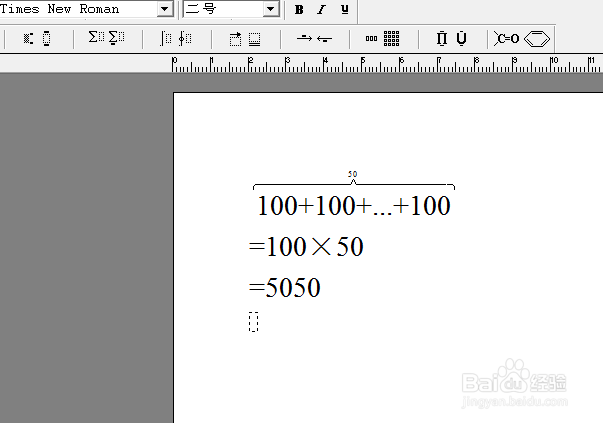This screenshot has width=603, height=423.
Task: Insert the single-row matrix template
Action: [371, 38]
